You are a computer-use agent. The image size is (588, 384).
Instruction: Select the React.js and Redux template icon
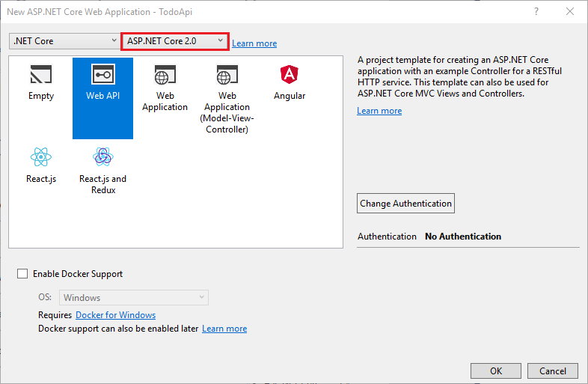pos(102,157)
